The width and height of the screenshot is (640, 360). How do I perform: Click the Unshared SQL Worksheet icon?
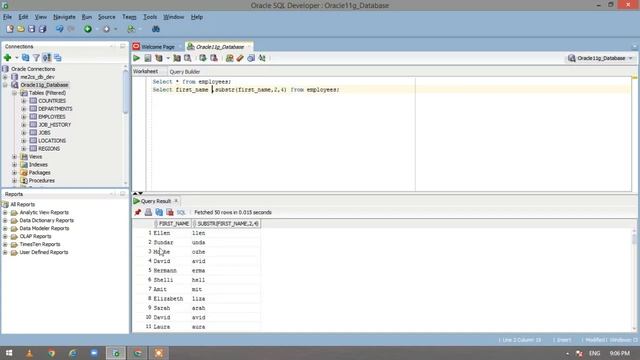(x=229, y=58)
